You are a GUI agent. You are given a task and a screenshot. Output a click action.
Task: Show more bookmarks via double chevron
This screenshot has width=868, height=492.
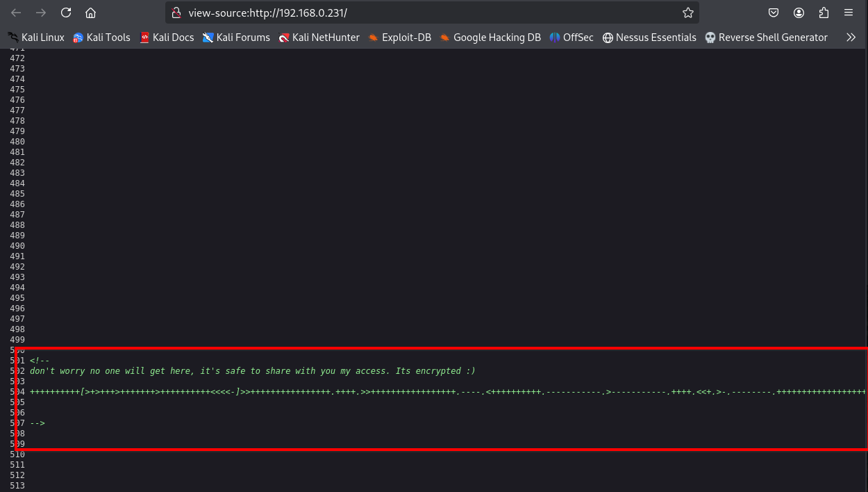tap(851, 38)
